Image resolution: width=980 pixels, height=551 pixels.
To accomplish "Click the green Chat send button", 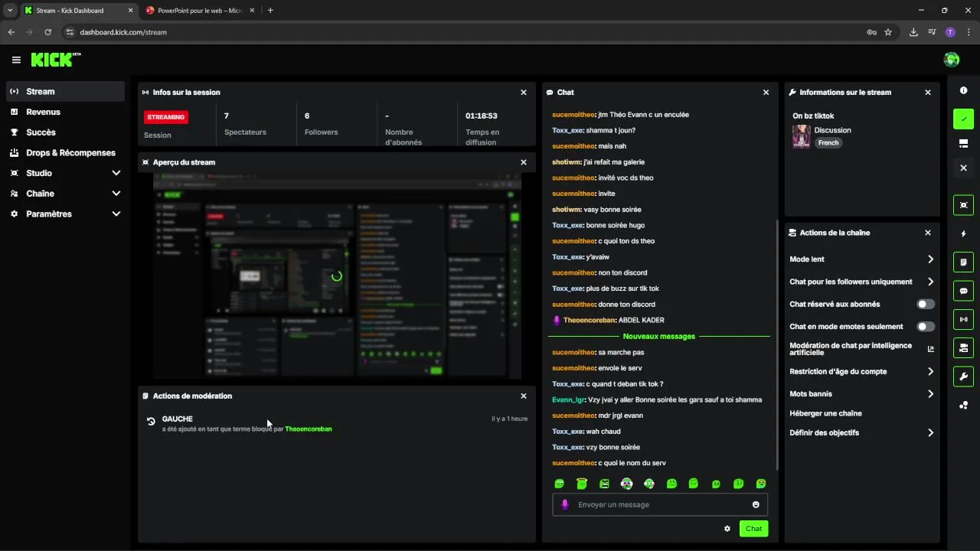I will pyautogui.click(x=753, y=529).
